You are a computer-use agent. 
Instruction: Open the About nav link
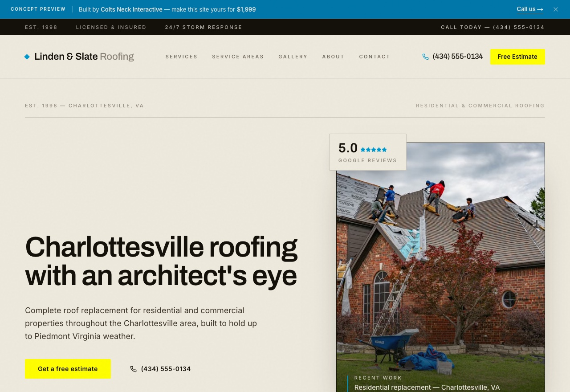[x=333, y=57]
